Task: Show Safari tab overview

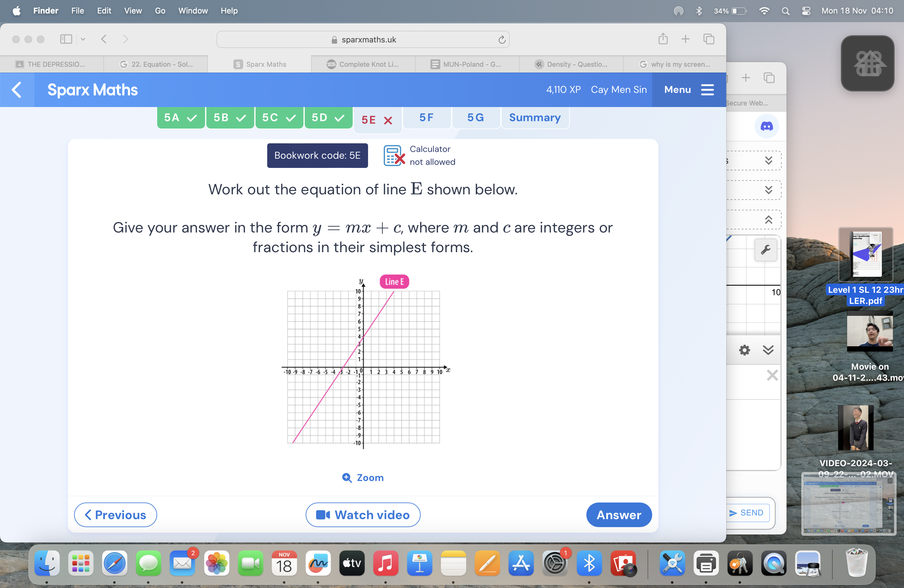Action: click(708, 39)
